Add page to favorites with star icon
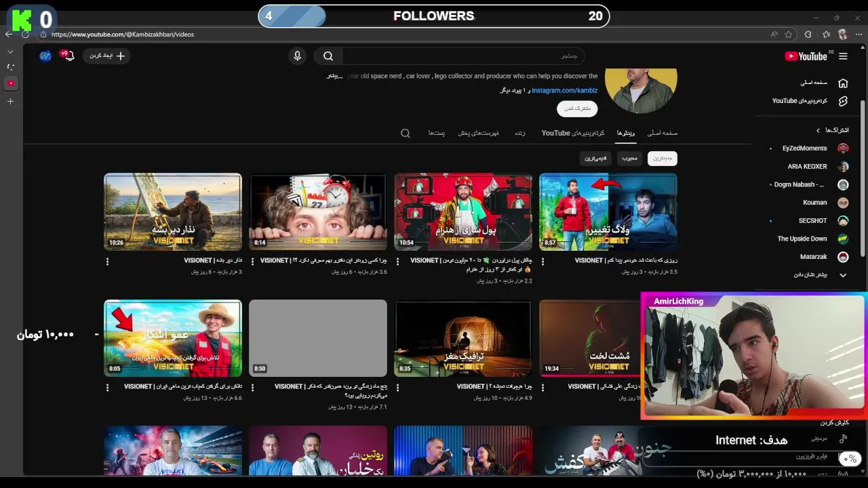 coord(789,34)
